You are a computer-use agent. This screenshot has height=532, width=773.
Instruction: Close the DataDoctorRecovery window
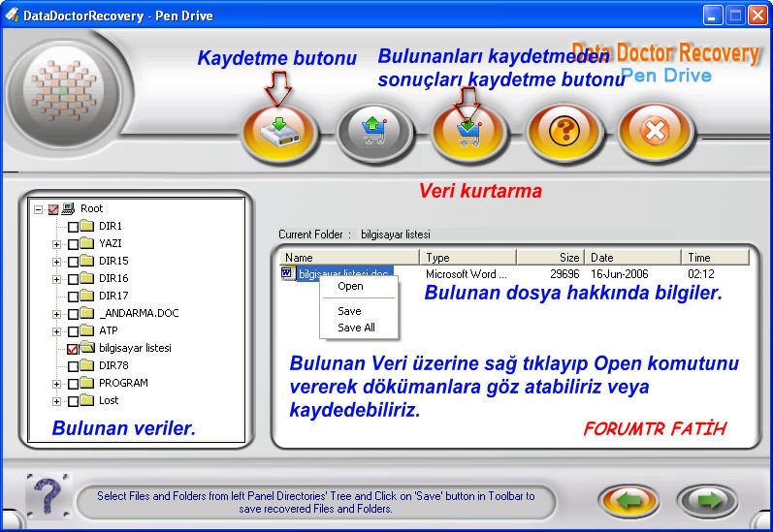pos(757,16)
